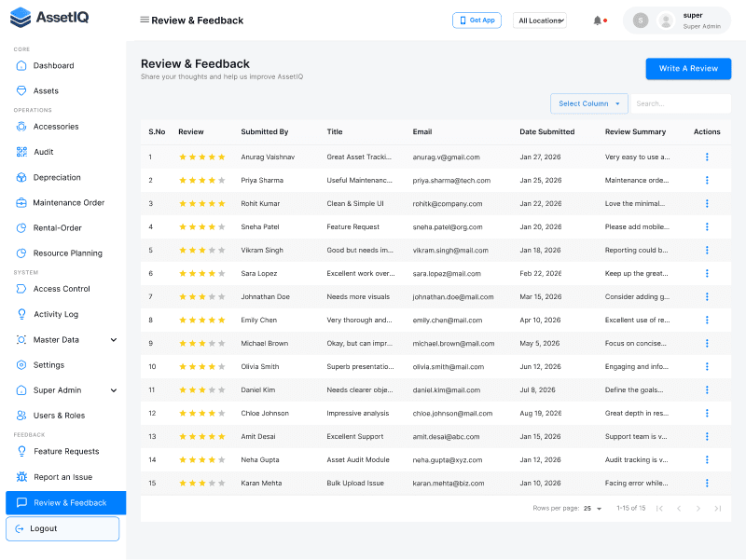Click the AssetIQ logo
Screen dimensions: 746x560
[x=49, y=17]
